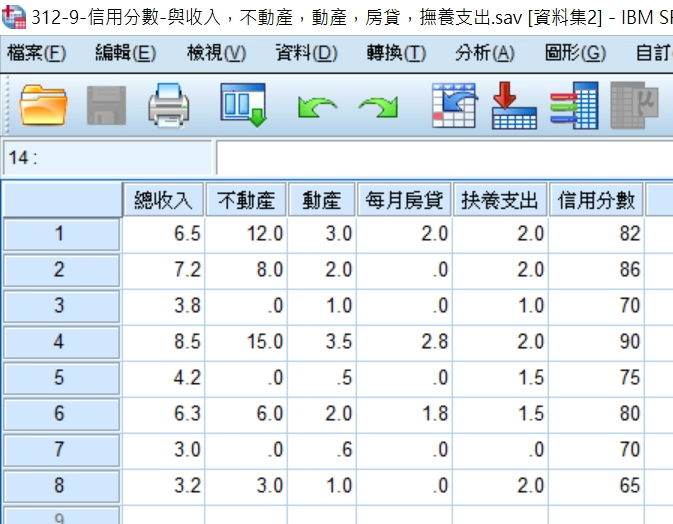Viewport: 673px width, 524px height.
Task: Open the recall recently used dialogs icon
Action: click(244, 106)
